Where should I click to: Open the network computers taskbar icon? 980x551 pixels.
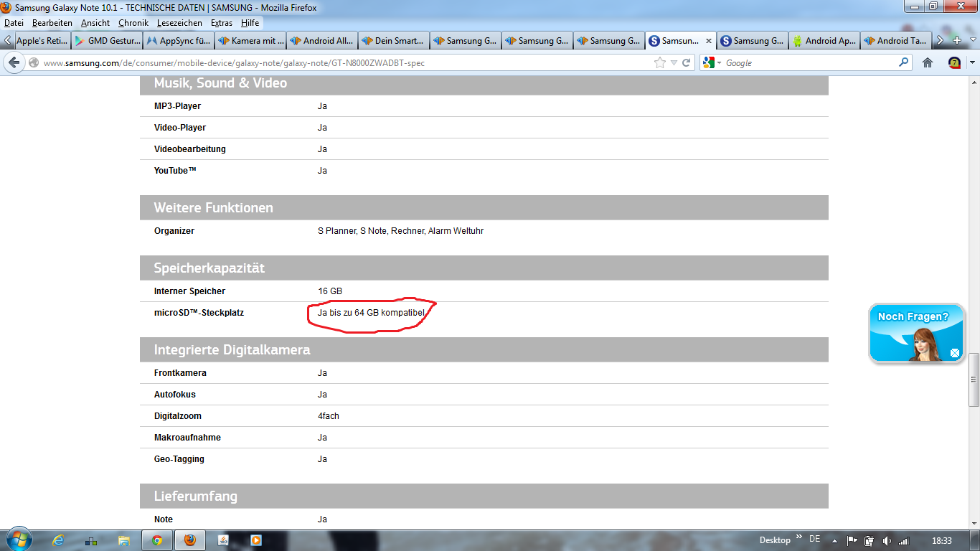91,540
